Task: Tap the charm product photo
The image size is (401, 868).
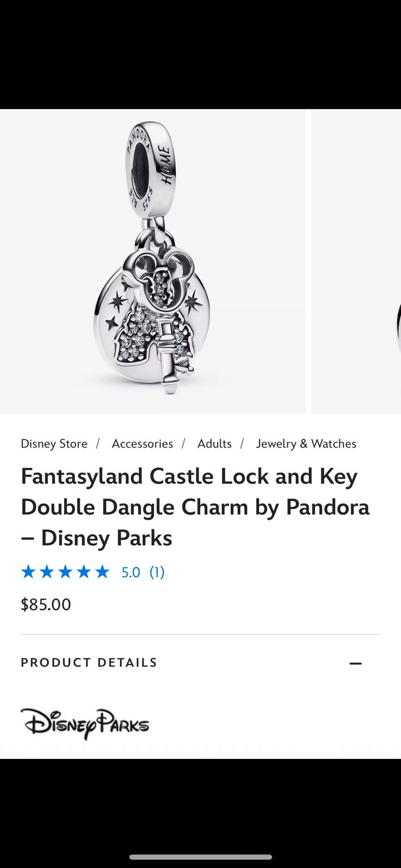Action: pyautogui.click(x=152, y=304)
